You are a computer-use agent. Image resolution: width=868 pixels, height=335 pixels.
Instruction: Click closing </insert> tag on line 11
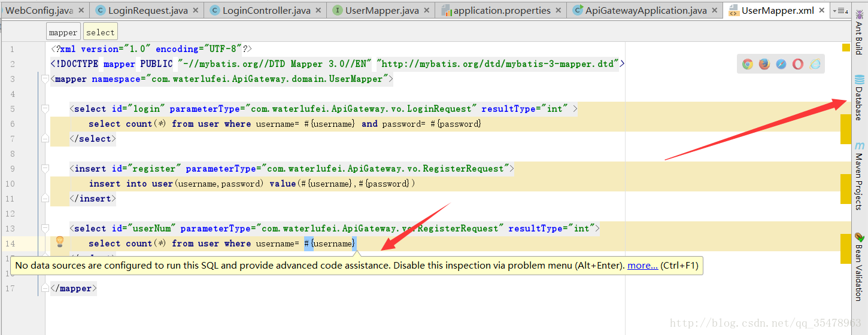[x=93, y=199]
